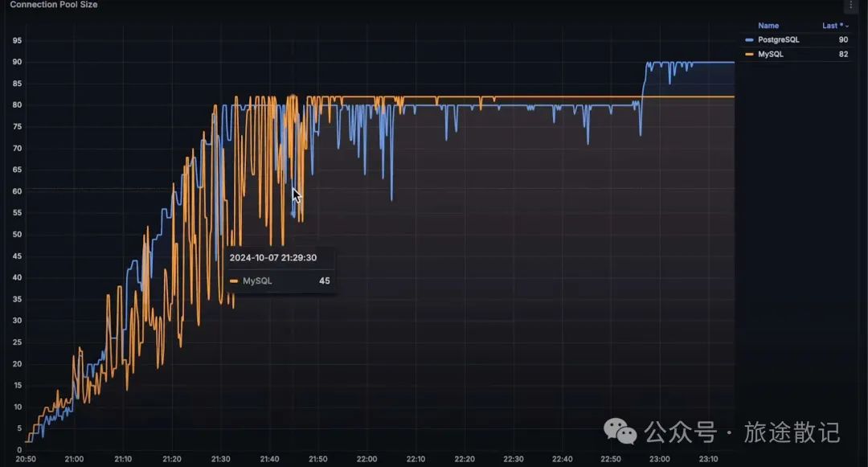Open the panel menu three-dots icon
Screen dimensions: 868x467
click(851, 5)
